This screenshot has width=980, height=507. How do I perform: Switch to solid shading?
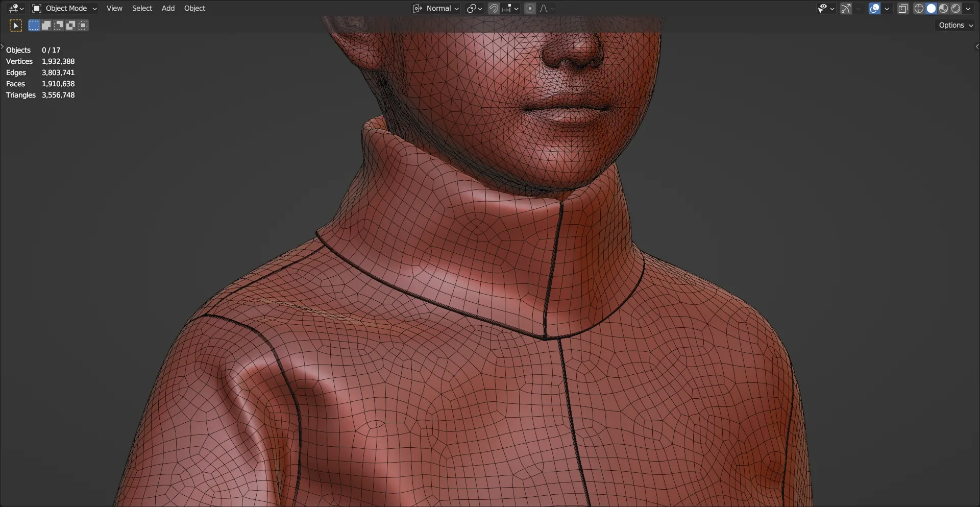(x=931, y=8)
